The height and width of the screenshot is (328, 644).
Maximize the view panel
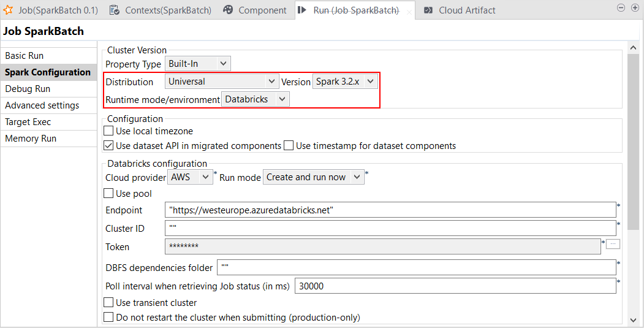pyautogui.click(x=634, y=8)
